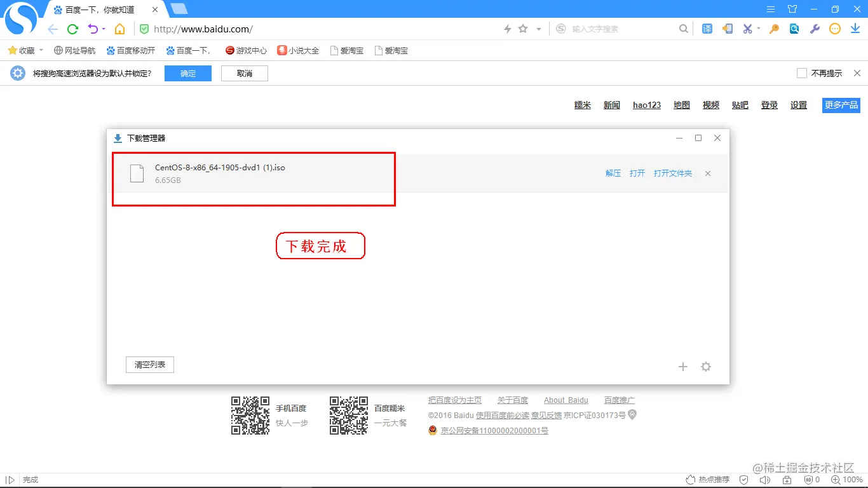
Task: Go back with the left arrow button
Action: (x=53, y=29)
